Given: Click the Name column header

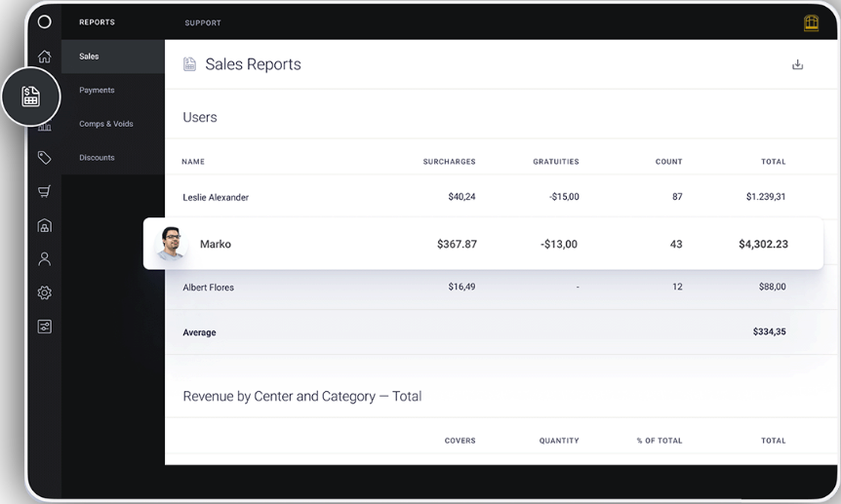Looking at the screenshot, I should point(193,162).
